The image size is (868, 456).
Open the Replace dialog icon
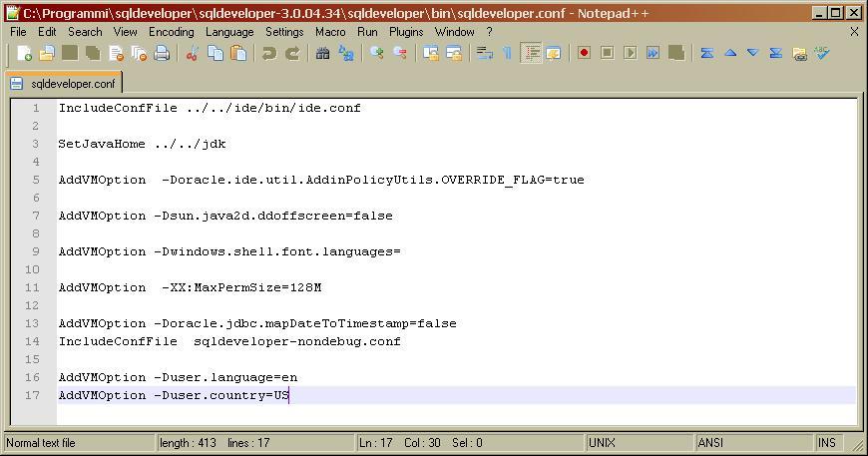[346, 53]
